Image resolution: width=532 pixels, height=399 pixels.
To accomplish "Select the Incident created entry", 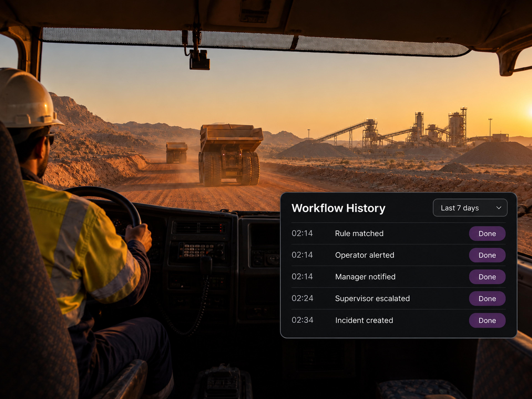I will (x=399, y=320).
